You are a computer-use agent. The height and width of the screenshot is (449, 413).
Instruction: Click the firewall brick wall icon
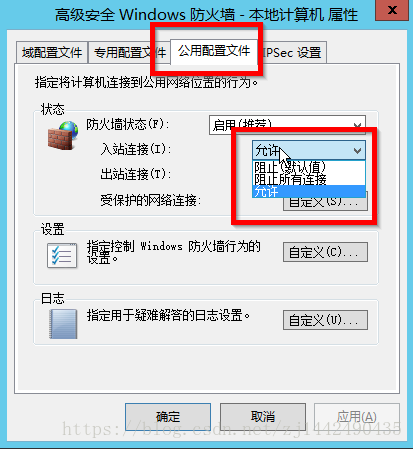[x=63, y=135]
